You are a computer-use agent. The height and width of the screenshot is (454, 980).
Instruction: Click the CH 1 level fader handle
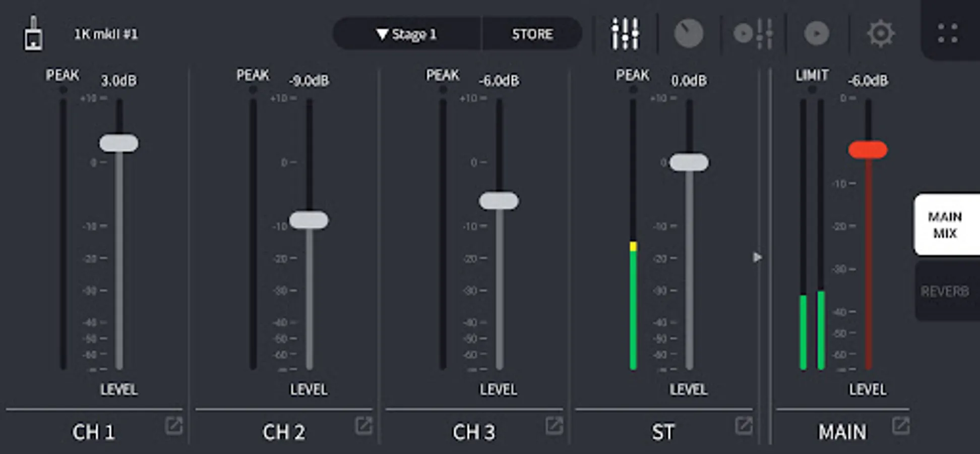[x=118, y=143]
